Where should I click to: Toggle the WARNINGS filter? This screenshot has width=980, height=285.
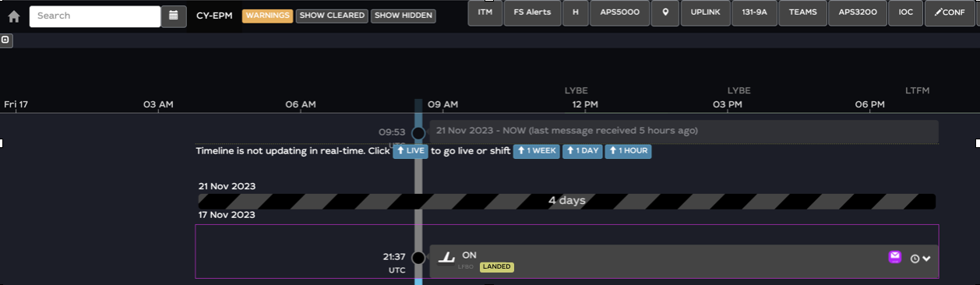coord(267,16)
